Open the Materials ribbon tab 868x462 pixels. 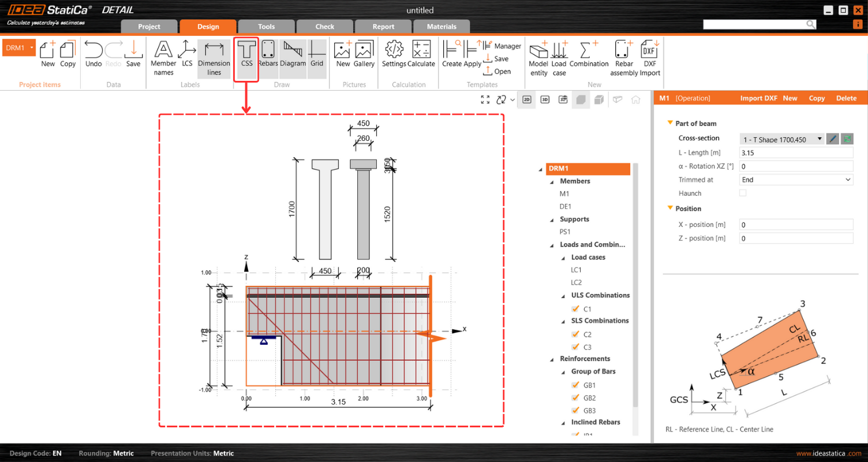point(442,26)
